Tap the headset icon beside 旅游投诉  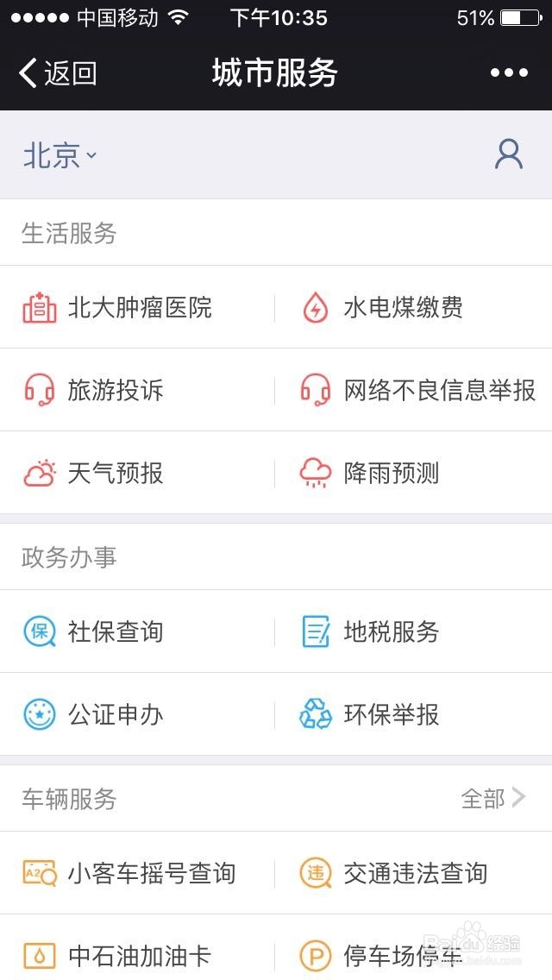39,390
